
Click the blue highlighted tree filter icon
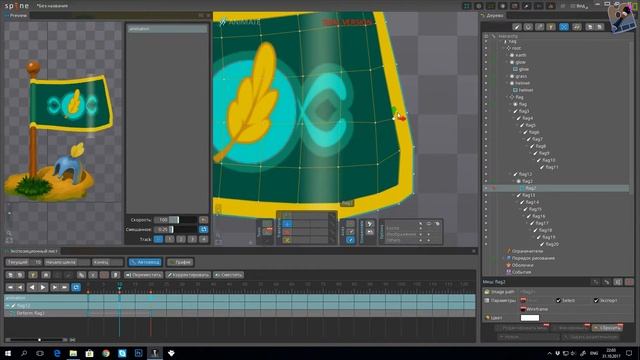(x=564, y=27)
